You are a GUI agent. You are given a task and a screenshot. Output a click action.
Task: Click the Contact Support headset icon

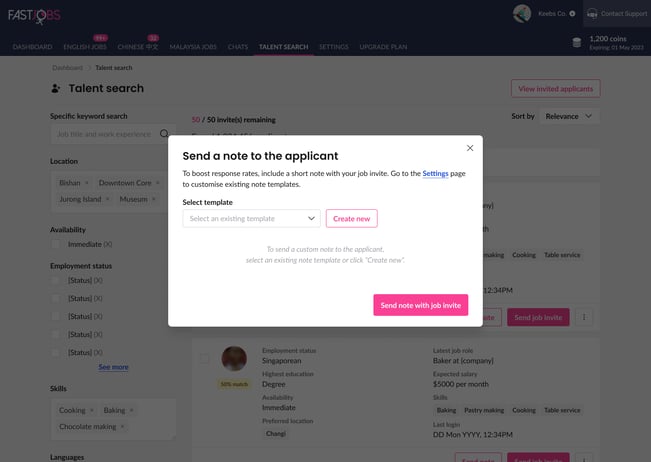[592, 14]
